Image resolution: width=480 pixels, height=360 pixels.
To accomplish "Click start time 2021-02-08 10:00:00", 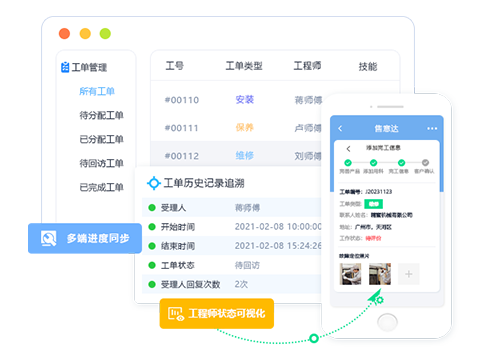I will (x=278, y=227).
